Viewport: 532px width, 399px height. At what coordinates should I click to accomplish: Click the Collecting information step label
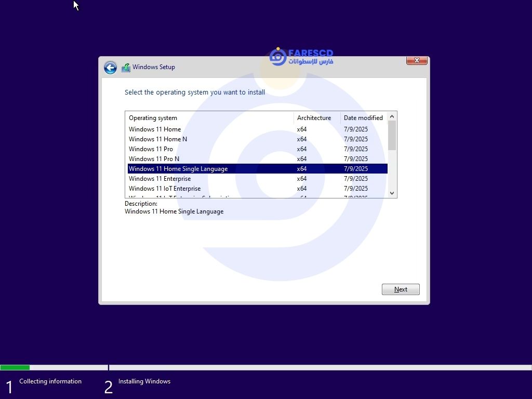(x=50, y=381)
